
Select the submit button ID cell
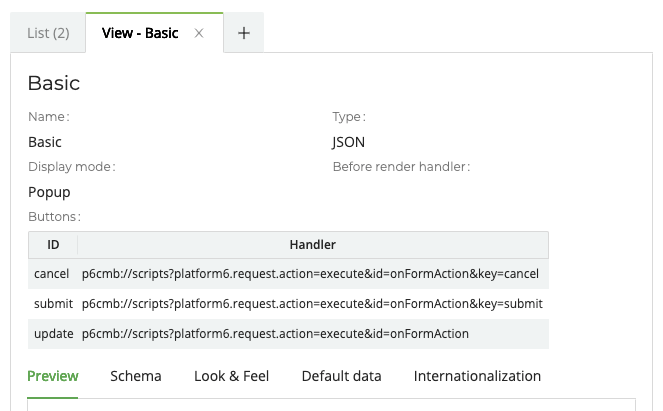point(52,304)
